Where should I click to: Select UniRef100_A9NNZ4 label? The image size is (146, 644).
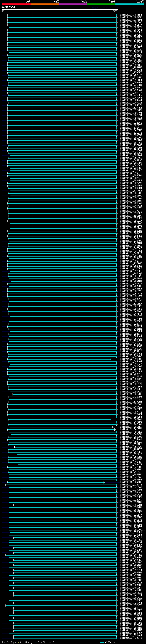[131, 70]
